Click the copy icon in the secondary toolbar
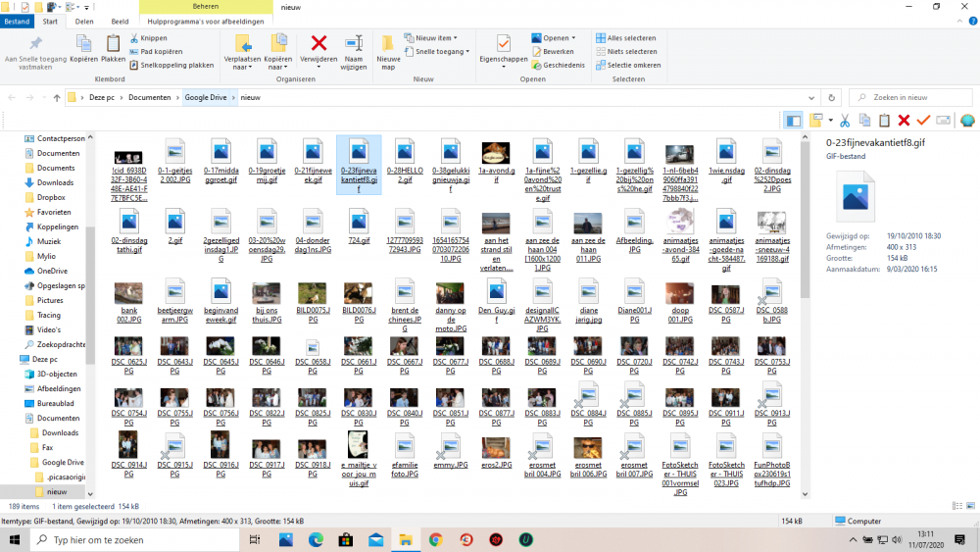Image resolution: width=980 pixels, height=552 pixels. click(865, 120)
